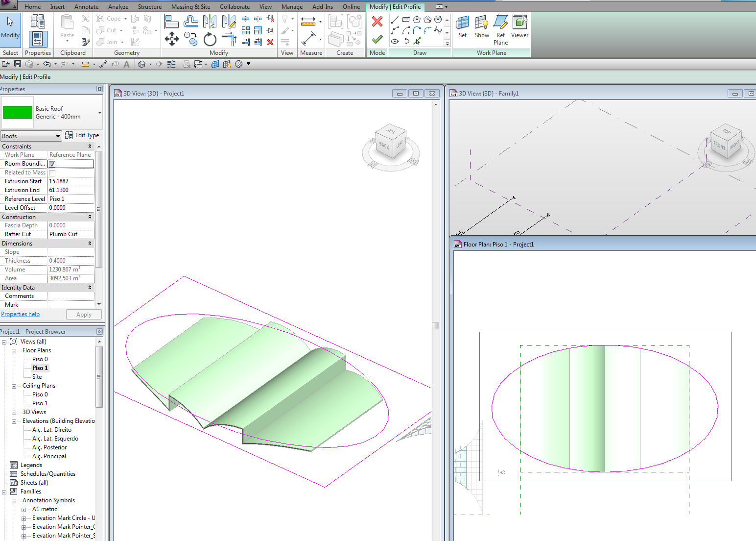Click the Save icon in quick access toolbar
Image resolution: width=756 pixels, height=541 pixels.
18,64
